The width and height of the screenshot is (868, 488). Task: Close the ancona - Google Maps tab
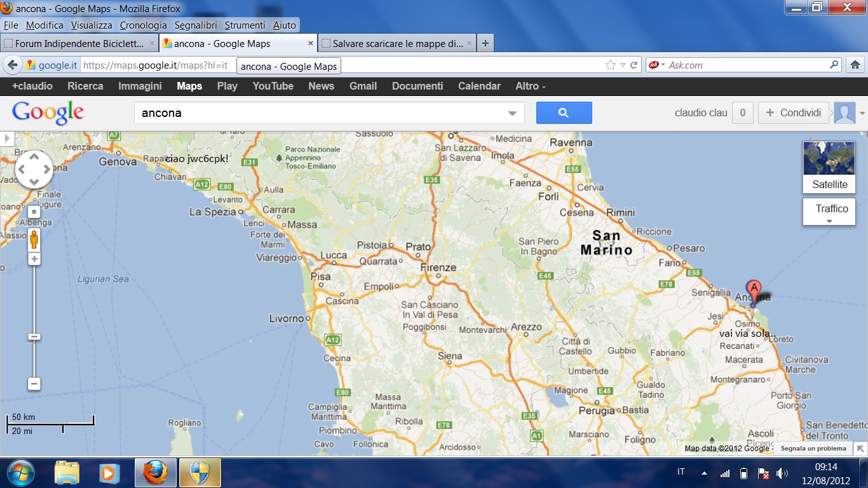(x=311, y=43)
